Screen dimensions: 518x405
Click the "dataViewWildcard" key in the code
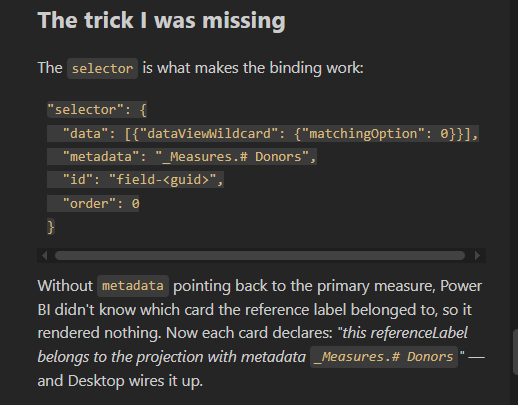[x=209, y=134]
